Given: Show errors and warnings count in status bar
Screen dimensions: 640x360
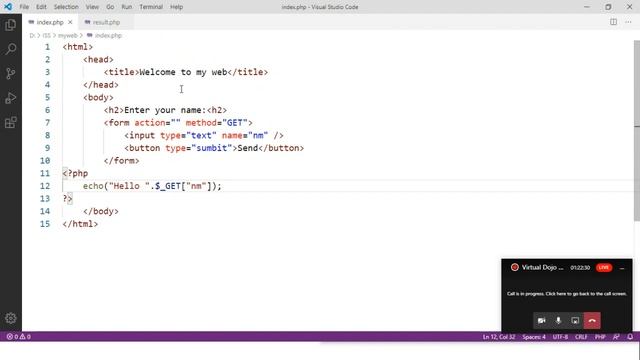Looking at the screenshot, I should 19,337.
